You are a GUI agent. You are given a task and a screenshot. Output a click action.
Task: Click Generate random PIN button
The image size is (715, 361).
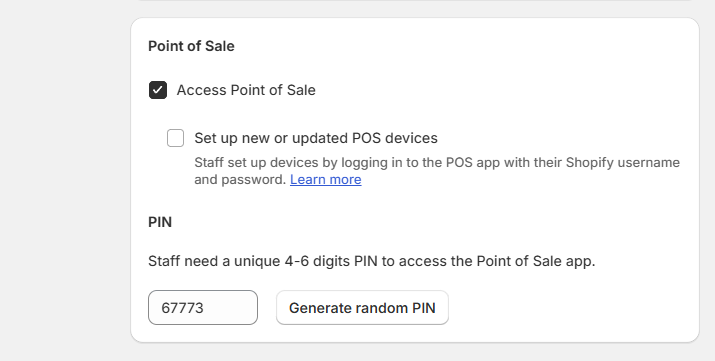362,308
